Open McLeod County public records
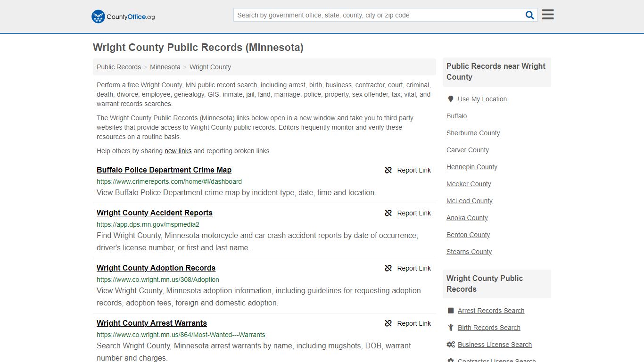644x362 pixels. click(470, 201)
